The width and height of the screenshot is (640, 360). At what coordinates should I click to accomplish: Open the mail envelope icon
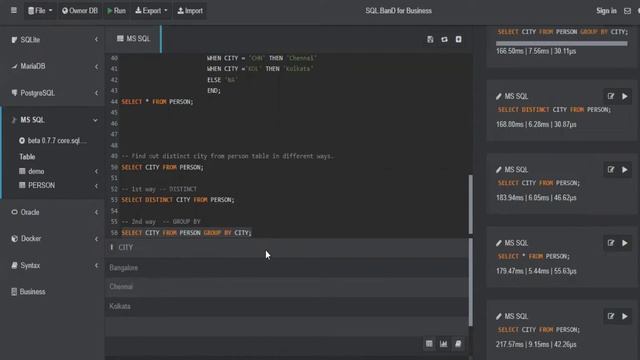[x=627, y=11]
